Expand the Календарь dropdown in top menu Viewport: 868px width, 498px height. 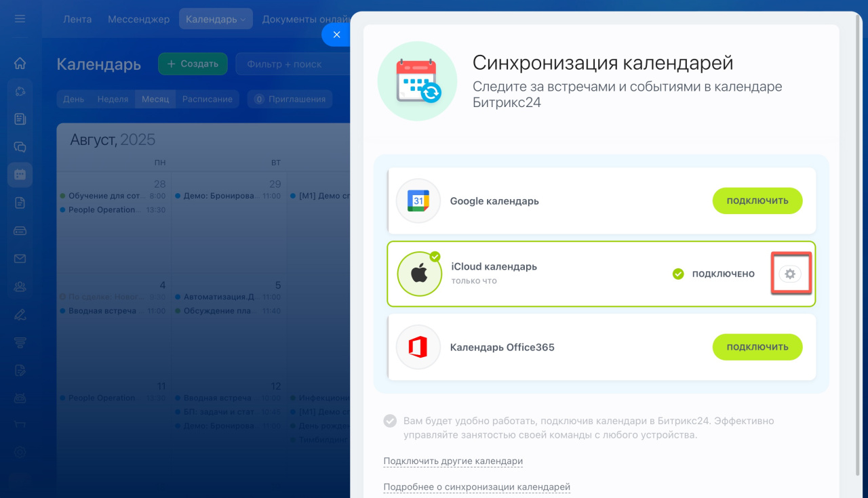[x=216, y=19]
